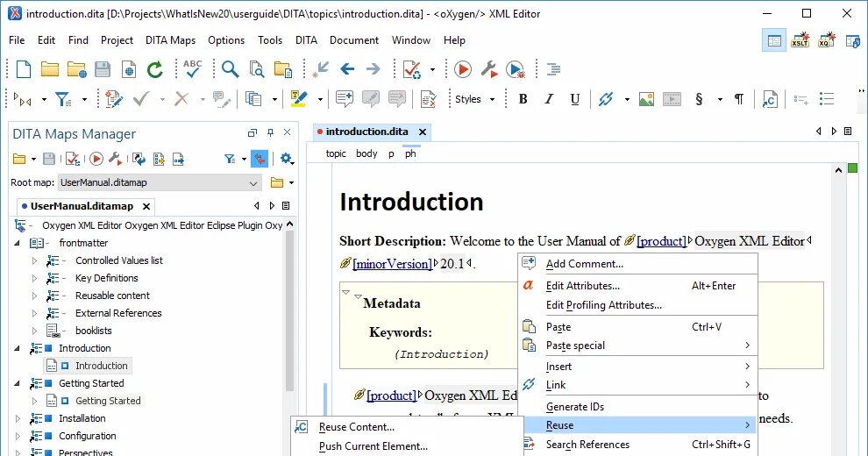Open link icon dropdown arrow
The width and height of the screenshot is (868, 456).
point(627,100)
